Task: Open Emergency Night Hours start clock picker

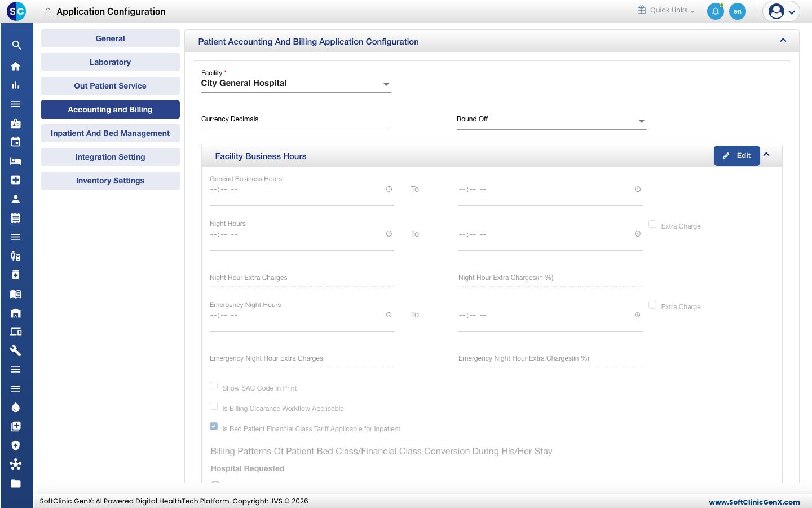Action: [389, 315]
